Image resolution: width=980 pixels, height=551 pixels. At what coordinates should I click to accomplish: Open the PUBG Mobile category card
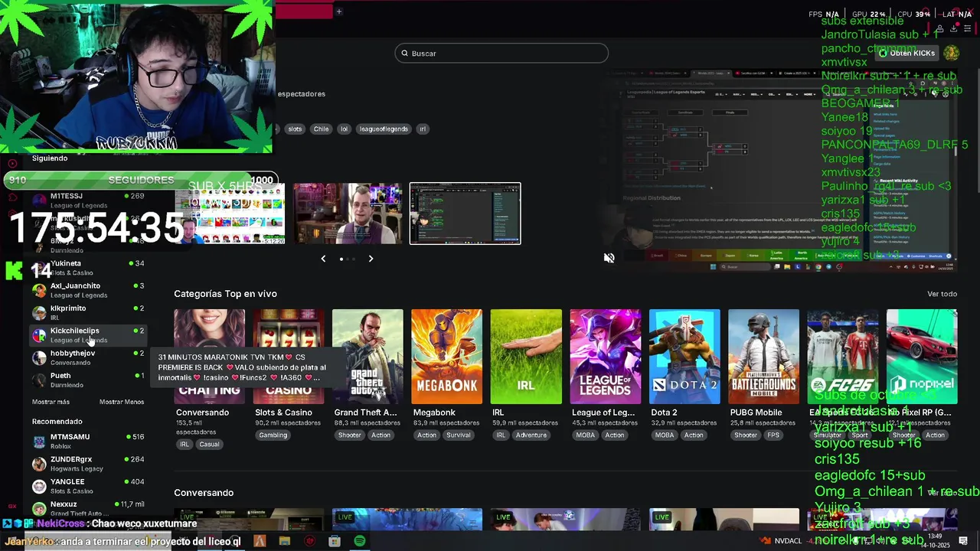point(763,357)
